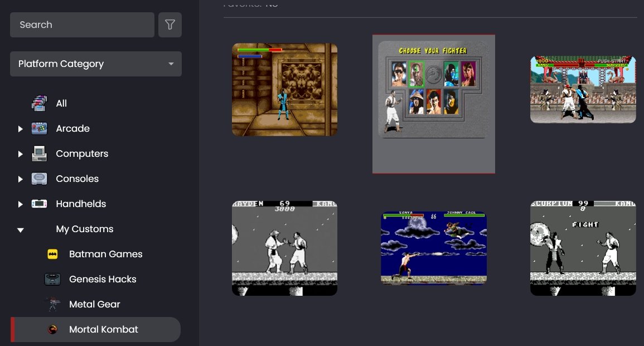
Task: Expand the Computers category arrow
Action: coord(20,153)
